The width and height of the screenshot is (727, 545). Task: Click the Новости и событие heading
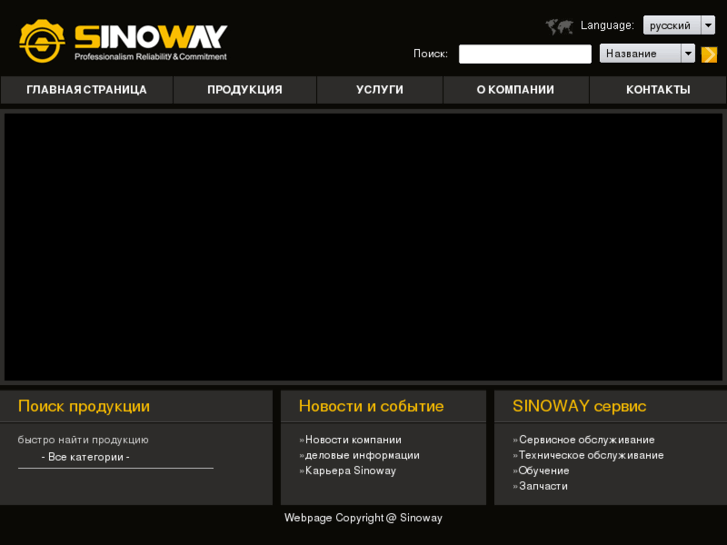click(371, 406)
